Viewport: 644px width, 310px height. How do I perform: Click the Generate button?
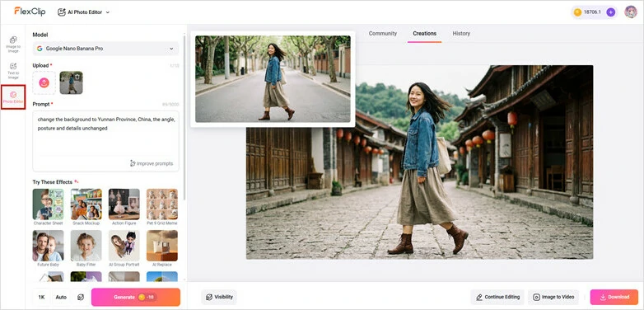pyautogui.click(x=136, y=297)
